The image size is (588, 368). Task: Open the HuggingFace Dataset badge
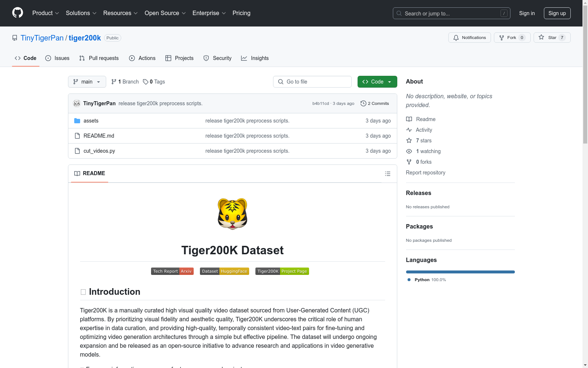(x=225, y=271)
